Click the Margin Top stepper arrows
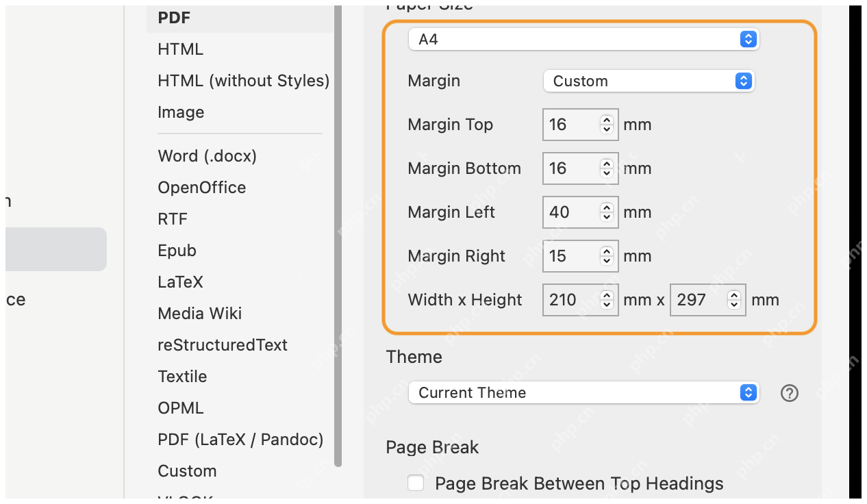 [x=607, y=125]
